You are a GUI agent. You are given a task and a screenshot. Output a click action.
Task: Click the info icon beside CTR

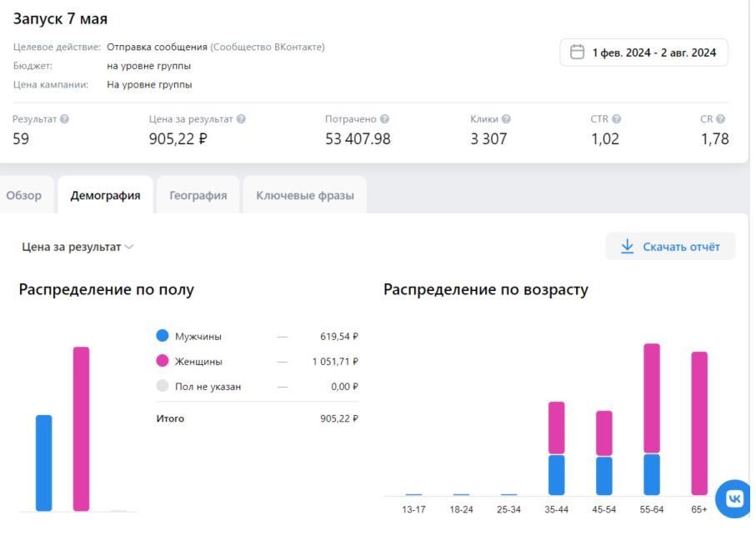(617, 119)
